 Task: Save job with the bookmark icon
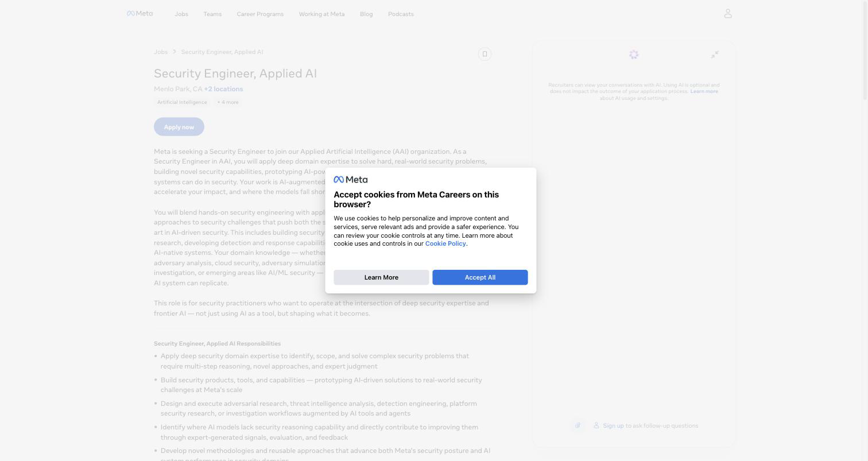(485, 54)
